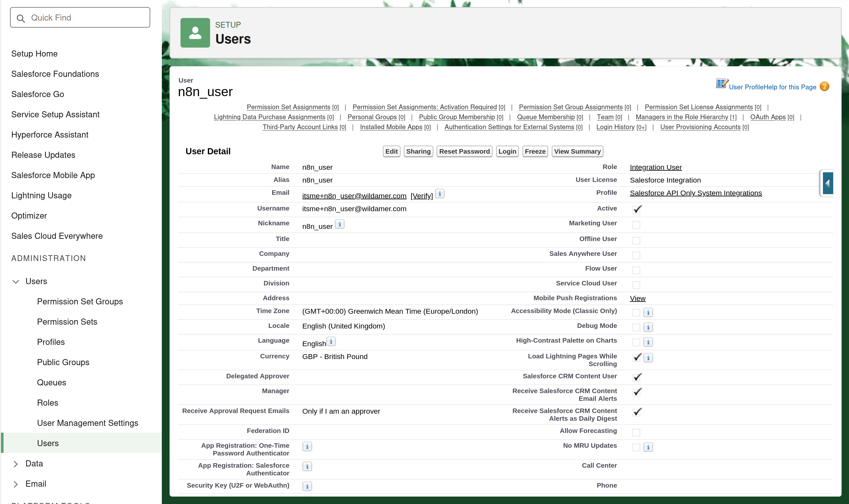
Task: Click the info icon by Security Key (U2F or WebAuthn)
Action: coord(307,486)
